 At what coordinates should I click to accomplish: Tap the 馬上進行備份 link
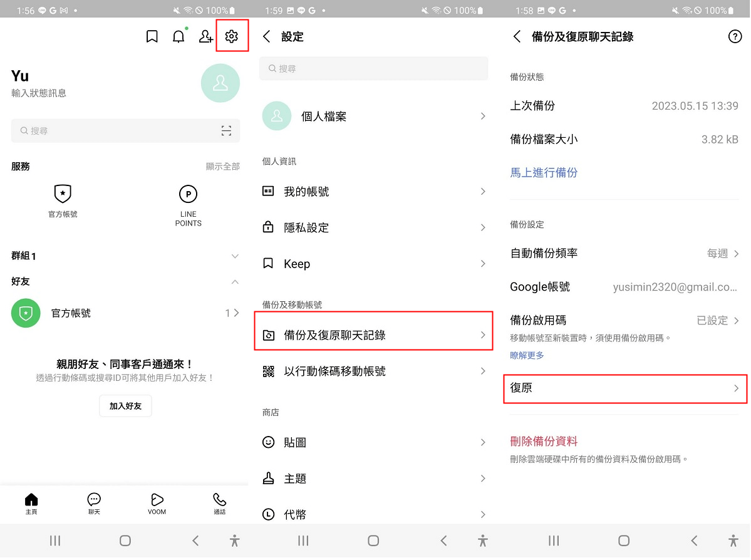pyautogui.click(x=544, y=173)
